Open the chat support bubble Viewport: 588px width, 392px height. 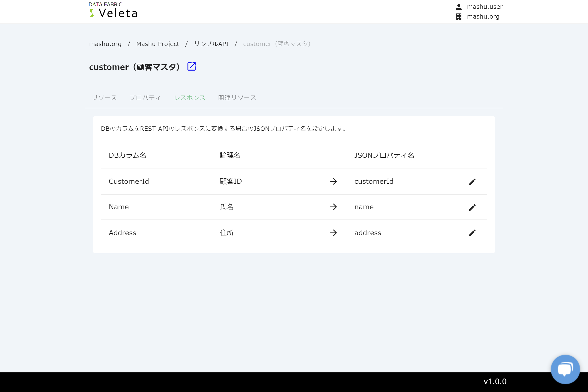pyautogui.click(x=565, y=369)
